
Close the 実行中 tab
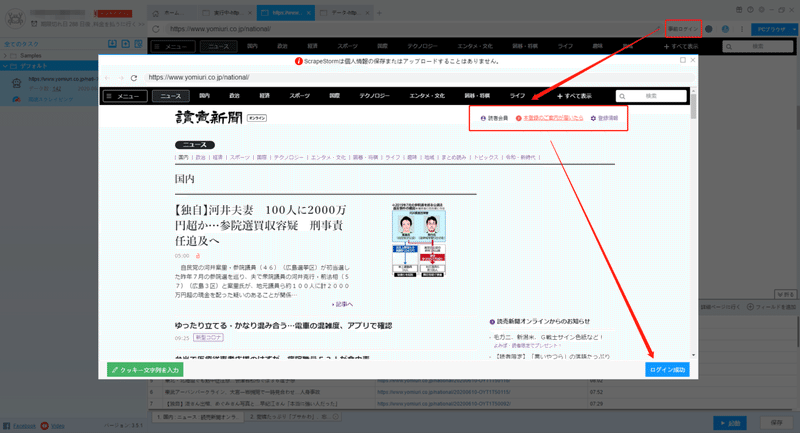click(249, 13)
